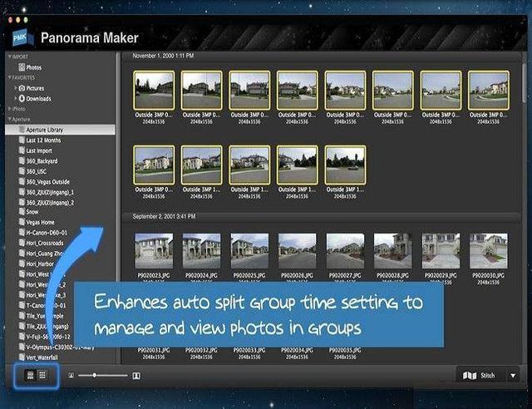Switch to the grouped thumbnail view icon
Image resolution: width=532 pixels, height=409 pixels.
pyautogui.click(x=30, y=375)
